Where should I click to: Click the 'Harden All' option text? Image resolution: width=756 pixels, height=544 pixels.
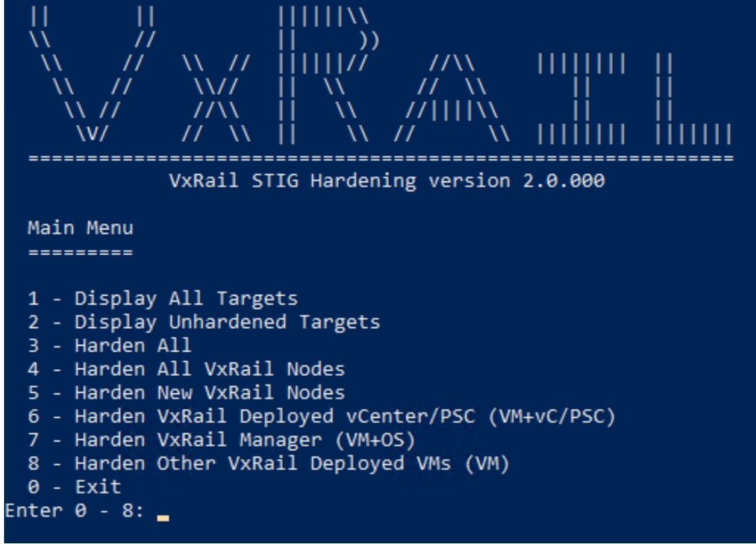[109, 346]
